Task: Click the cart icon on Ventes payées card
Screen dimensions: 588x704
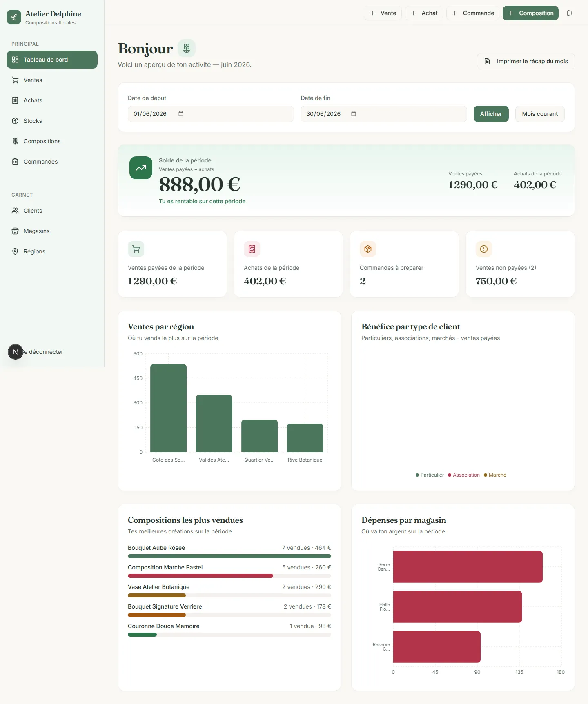Action: tap(136, 249)
